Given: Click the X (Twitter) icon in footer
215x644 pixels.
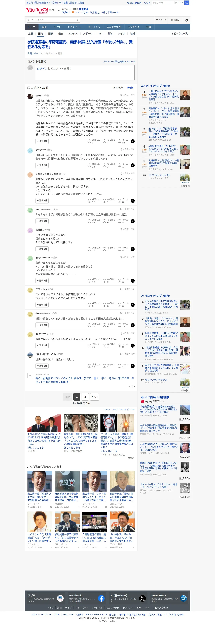Looking at the screenshot, I should (142, 598).
